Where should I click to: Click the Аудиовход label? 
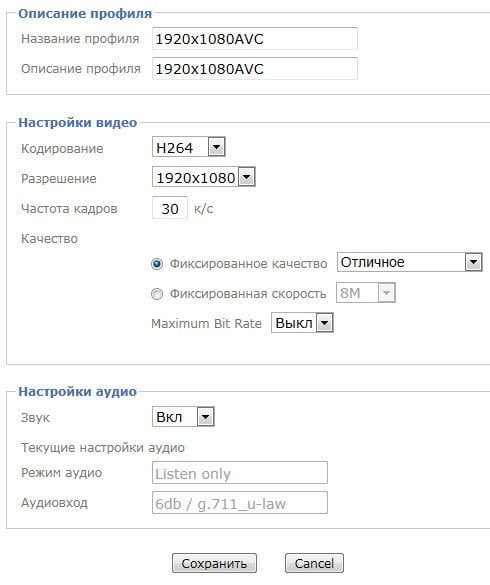[x=54, y=503]
